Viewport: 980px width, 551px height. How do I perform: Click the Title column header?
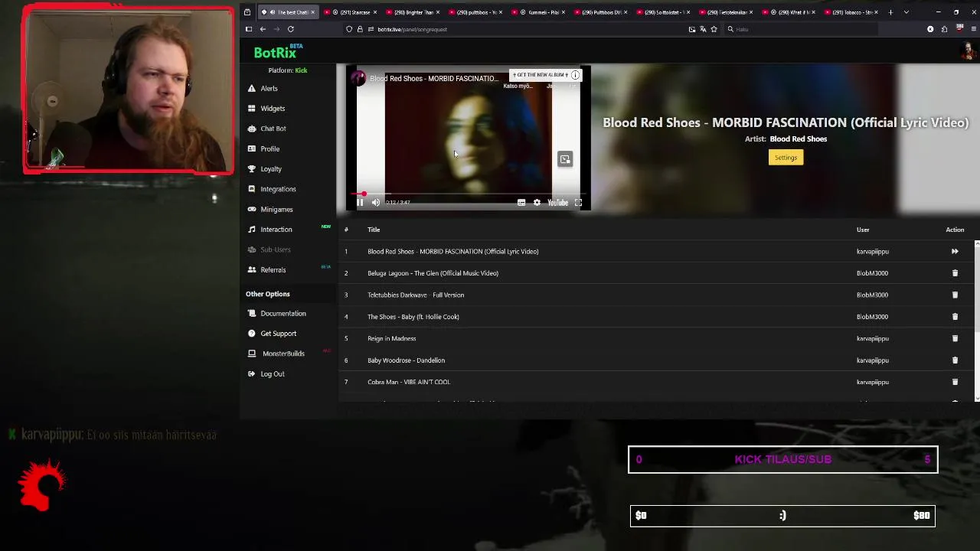coord(374,230)
